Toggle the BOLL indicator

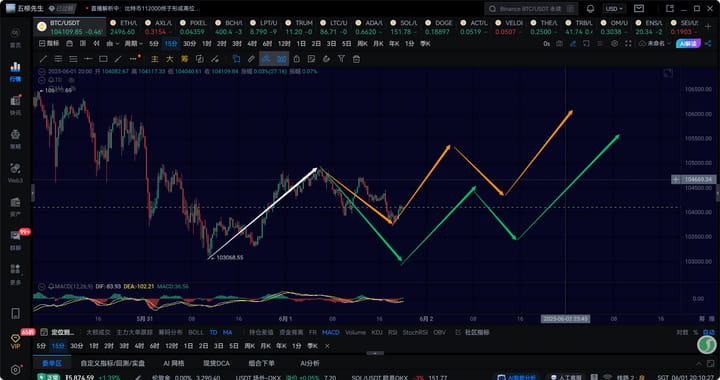pyautogui.click(x=196, y=332)
